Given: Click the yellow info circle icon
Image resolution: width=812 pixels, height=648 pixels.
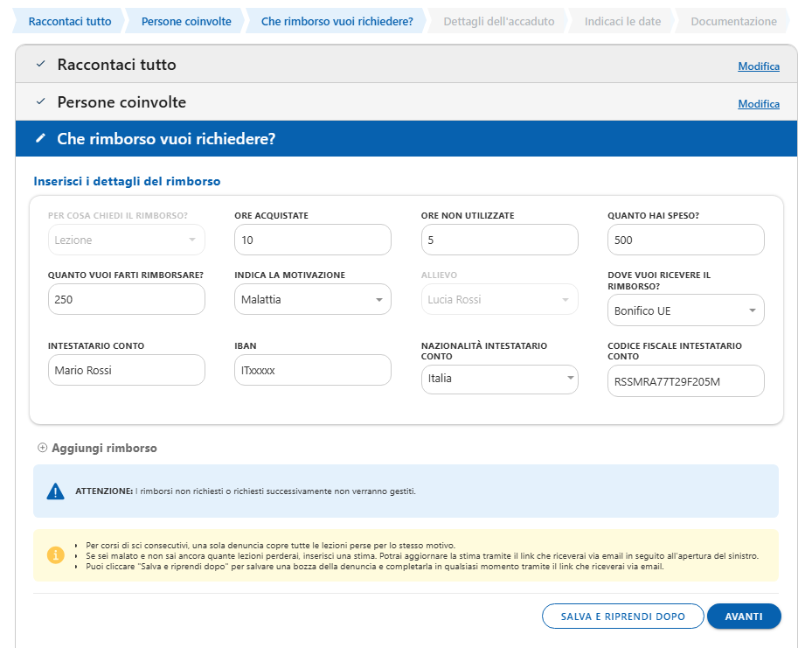Looking at the screenshot, I should 56,555.
